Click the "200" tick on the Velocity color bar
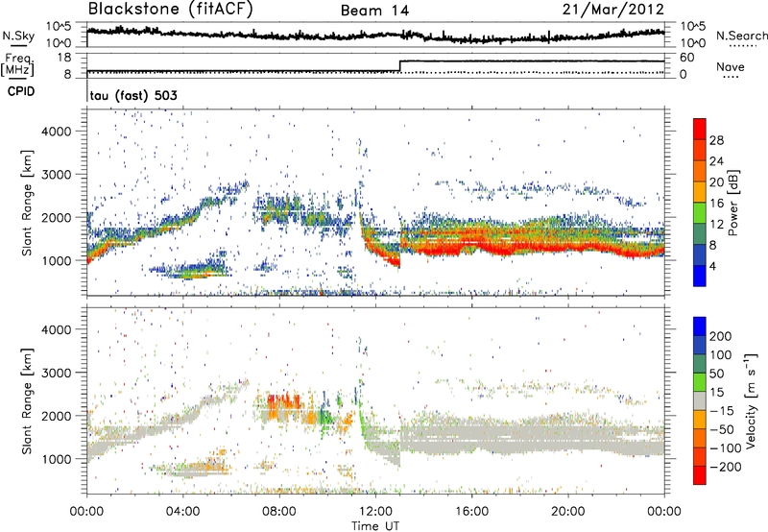This screenshot has height=532, width=768. 721,336
